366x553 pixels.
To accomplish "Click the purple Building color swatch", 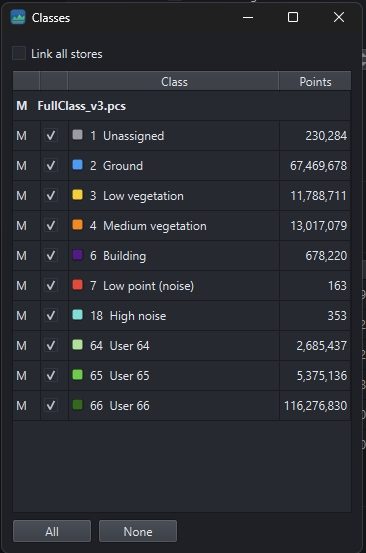I will [x=78, y=254].
